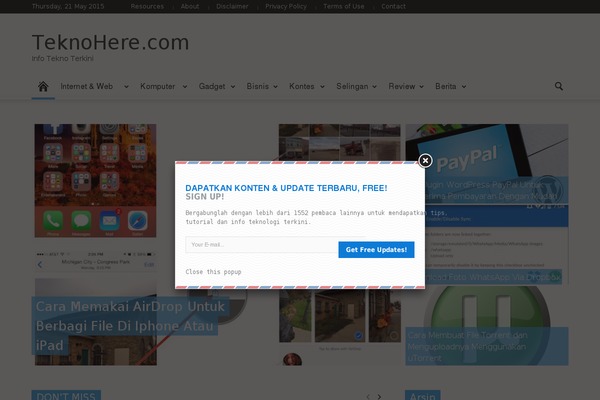The width and height of the screenshot is (600, 400).
Task: Click the Get Free Updates! button
Action: [x=376, y=250]
